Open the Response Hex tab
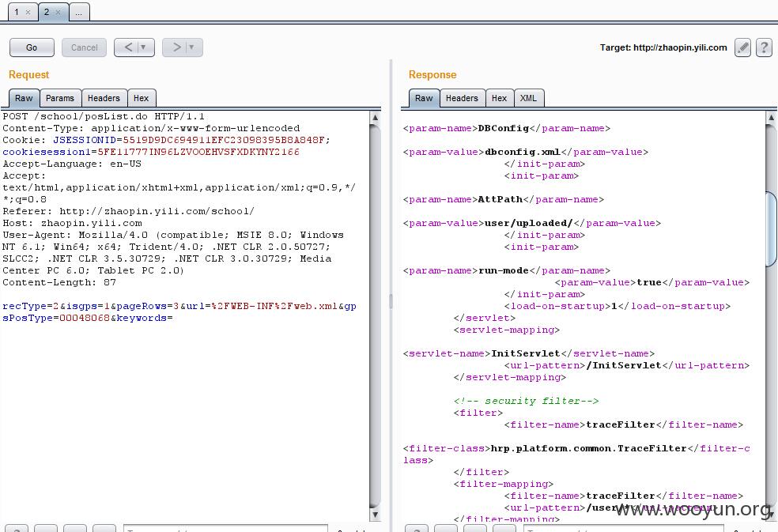Screen dimensions: 778x532 (499, 98)
